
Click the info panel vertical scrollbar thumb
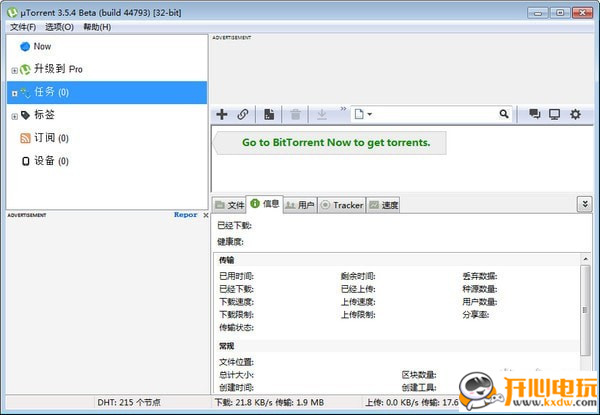click(585, 310)
